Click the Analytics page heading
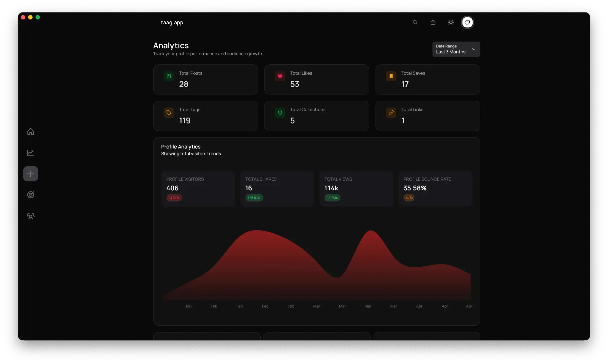608x364 pixels. click(x=171, y=45)
